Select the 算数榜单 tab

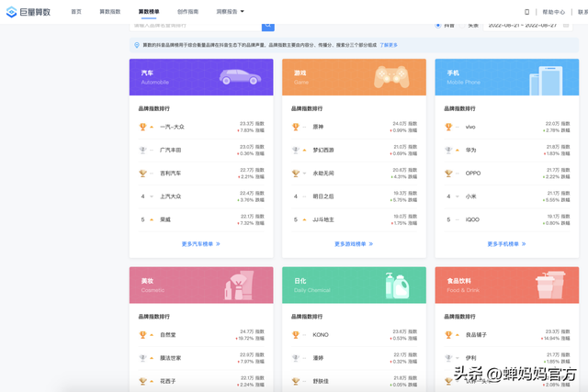(x=149, y=12)
